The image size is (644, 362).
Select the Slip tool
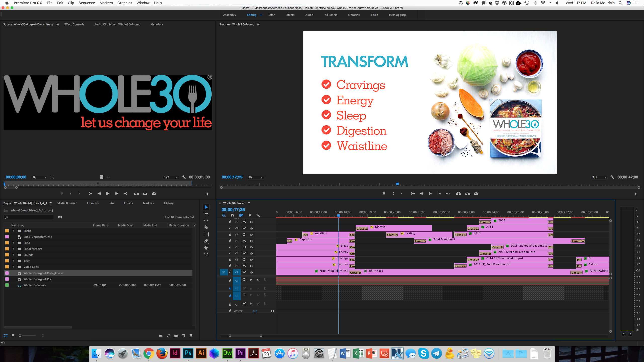(x=206, y=234)
